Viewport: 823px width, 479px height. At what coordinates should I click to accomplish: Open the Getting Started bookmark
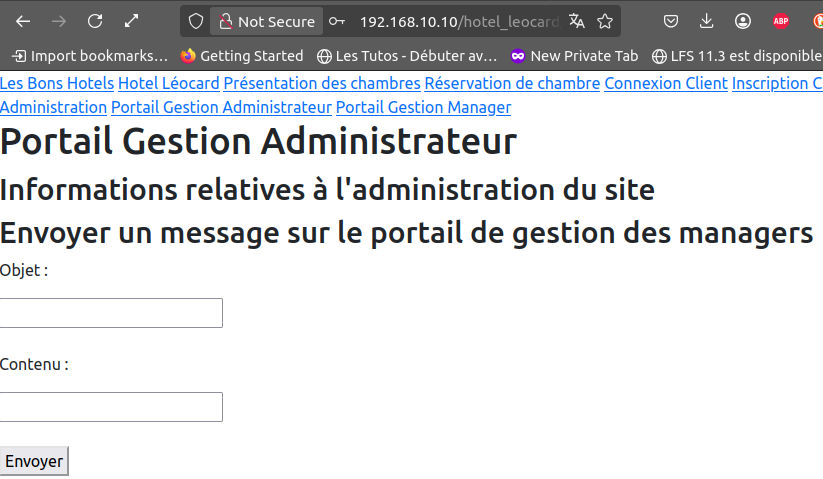pyautogui.click(x=241, y=56)
